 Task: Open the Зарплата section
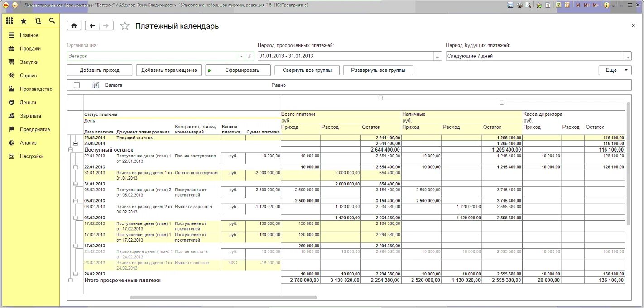coord(30,116)
